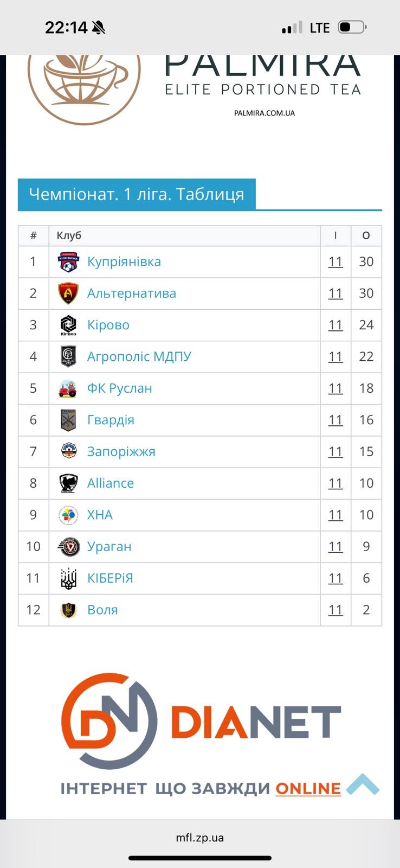Tap the battery indicator in status bar
The height and width of the screenshot is (868, 400).
pos(352,27)
